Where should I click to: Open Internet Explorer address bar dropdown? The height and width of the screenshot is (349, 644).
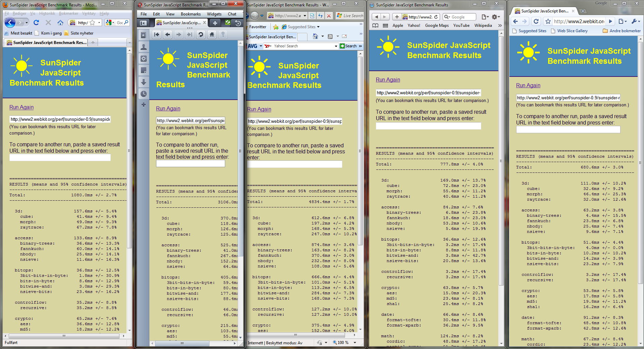305,16
